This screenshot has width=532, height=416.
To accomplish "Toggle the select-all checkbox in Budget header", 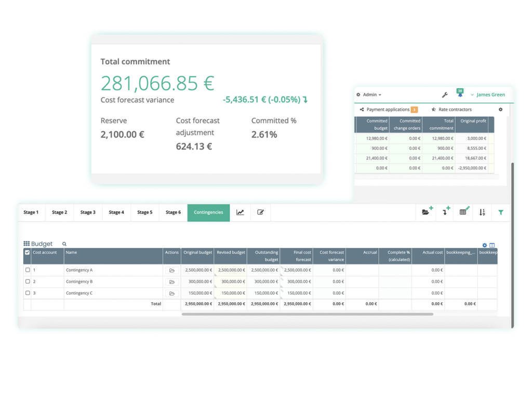I will 28,253.
